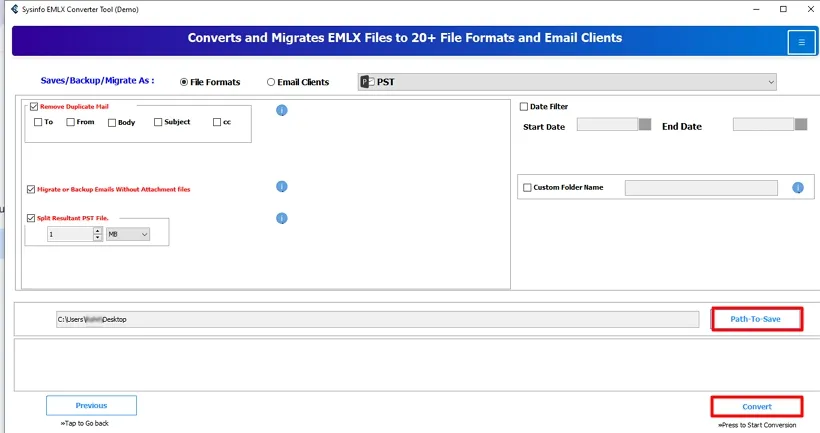
Task: Increase split size with up arrow
Action: (x=97, y=231)
